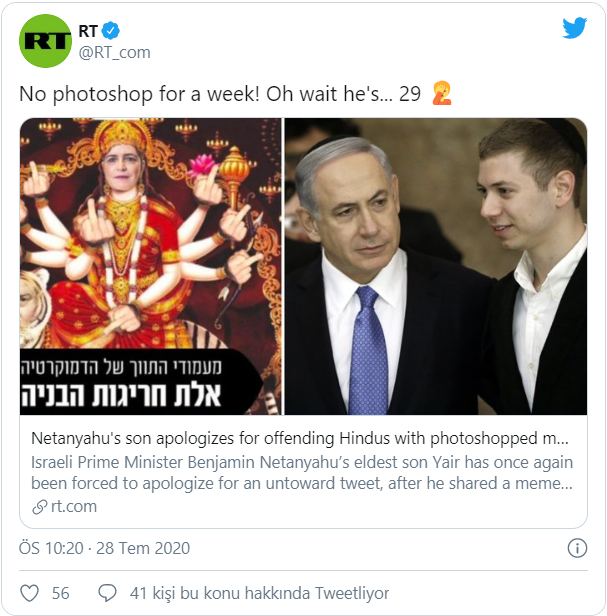Click the like count 56
607x616 pixels.
(x=61, y=593)
